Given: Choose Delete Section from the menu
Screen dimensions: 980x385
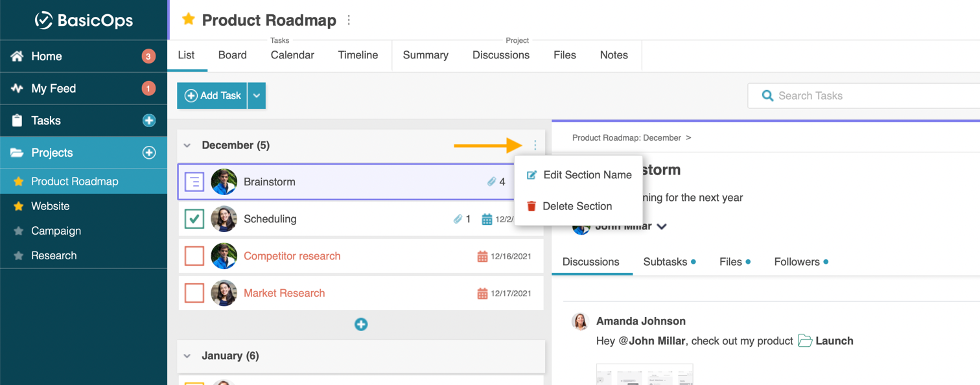Looking at the screenshot, I should (576, 206).
